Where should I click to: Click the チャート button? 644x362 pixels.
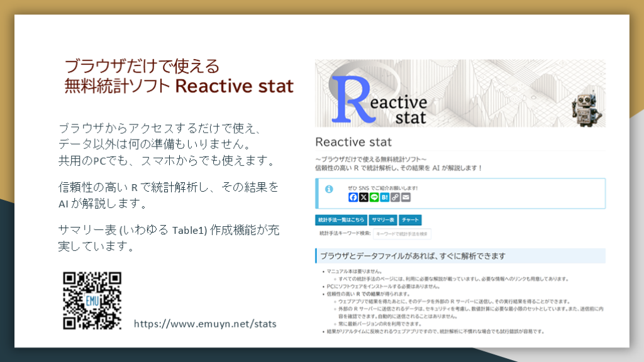click(410, 220)
